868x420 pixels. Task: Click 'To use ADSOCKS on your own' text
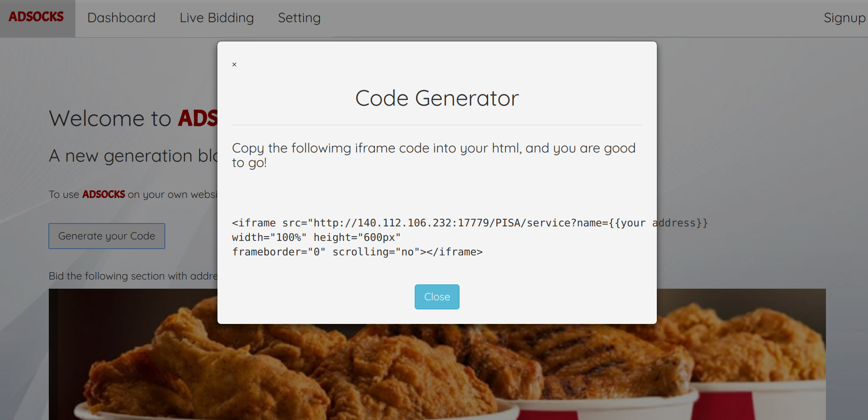point(133,195)
